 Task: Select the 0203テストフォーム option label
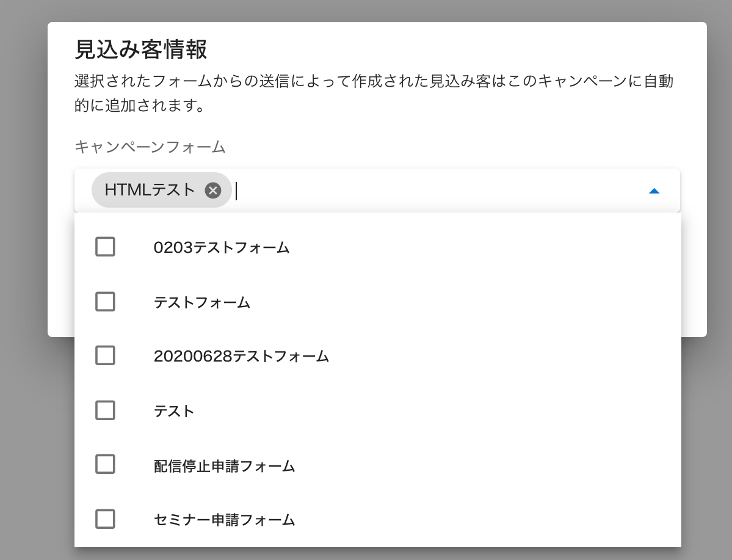pyautogui.click(x=222, y=247)
